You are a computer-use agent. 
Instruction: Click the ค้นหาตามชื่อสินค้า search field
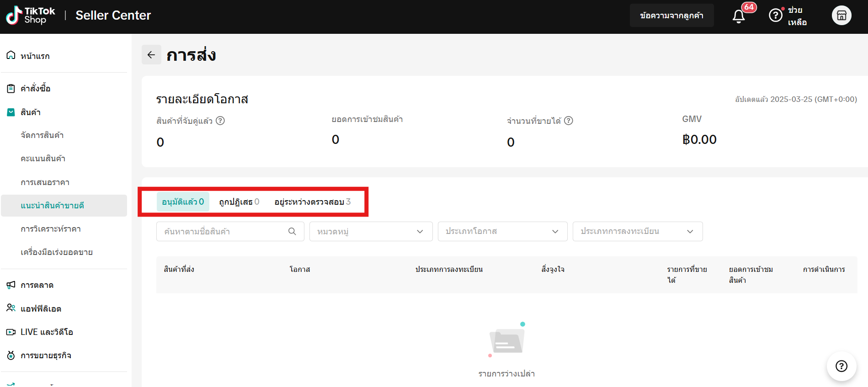tap(224, 232)
